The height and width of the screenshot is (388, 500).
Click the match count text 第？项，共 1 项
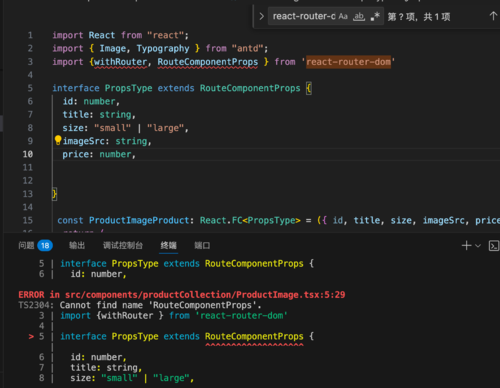click(419, 17)
